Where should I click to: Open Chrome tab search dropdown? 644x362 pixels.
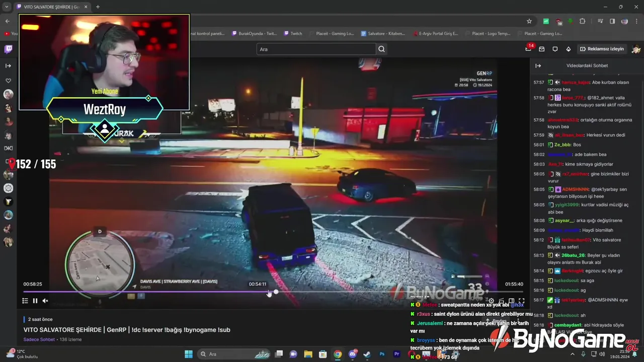pos(7,7)
